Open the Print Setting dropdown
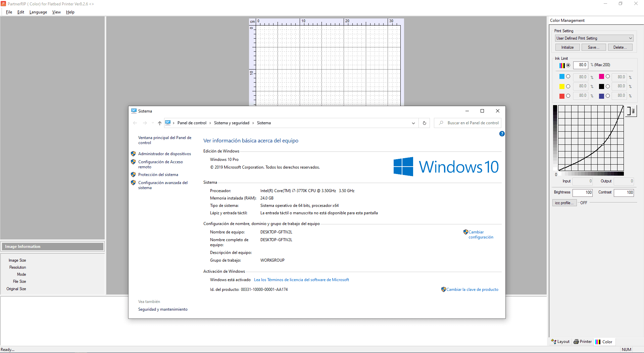The width and height of the screenshot is (644, 353). point(630,38)
